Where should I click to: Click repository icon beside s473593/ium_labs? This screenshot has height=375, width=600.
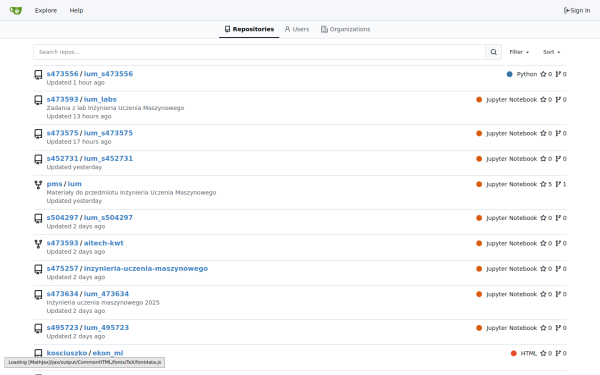(x=38, y=100)
